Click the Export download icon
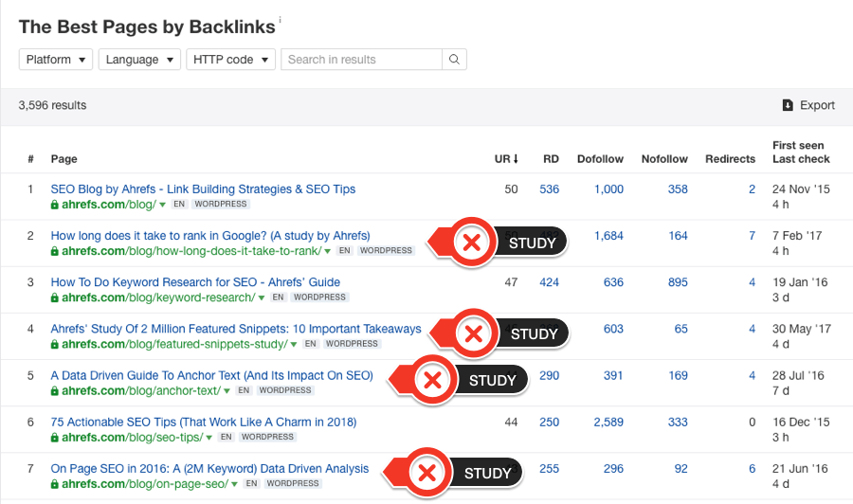The height and width of the screenshot is (504, 853). click(788, 105)
